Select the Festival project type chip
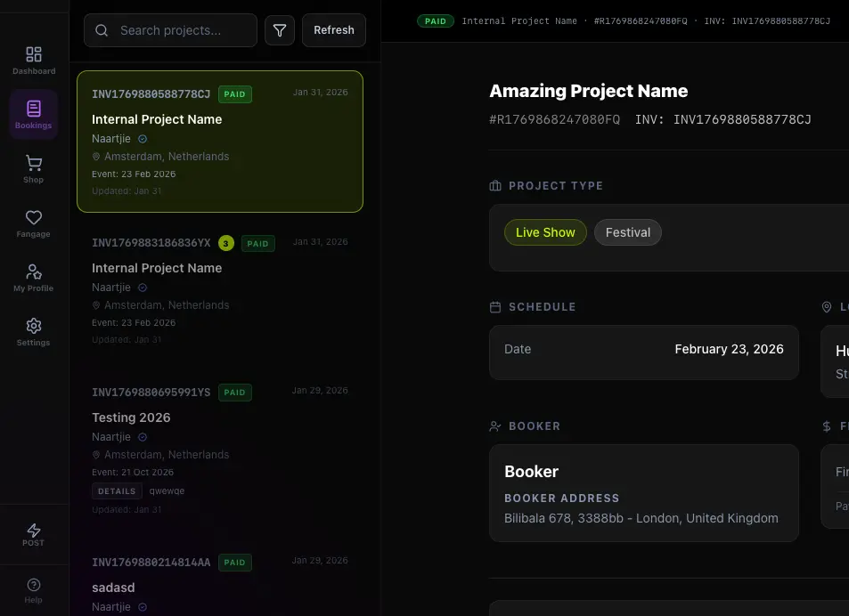The width and height of the screenshot is (849, 616). click(627, 232)
